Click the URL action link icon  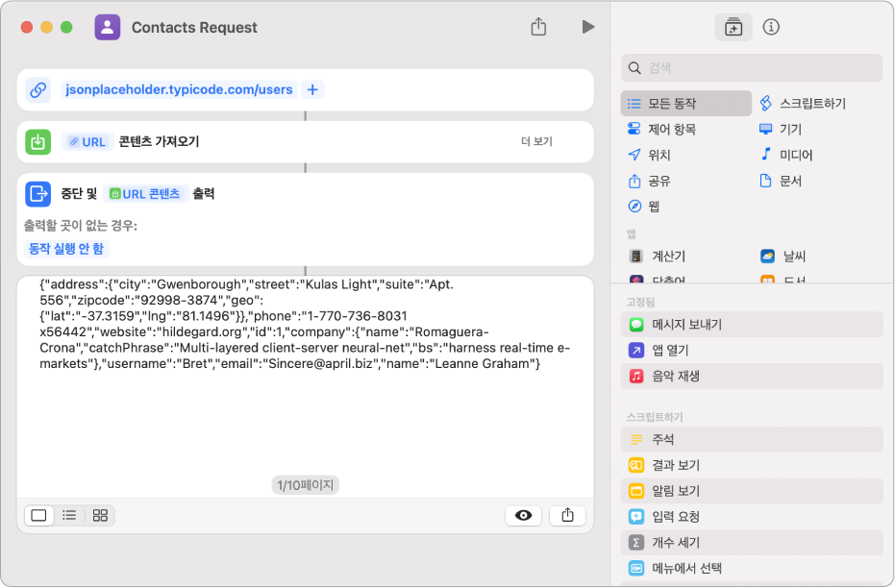click(38, 89)
